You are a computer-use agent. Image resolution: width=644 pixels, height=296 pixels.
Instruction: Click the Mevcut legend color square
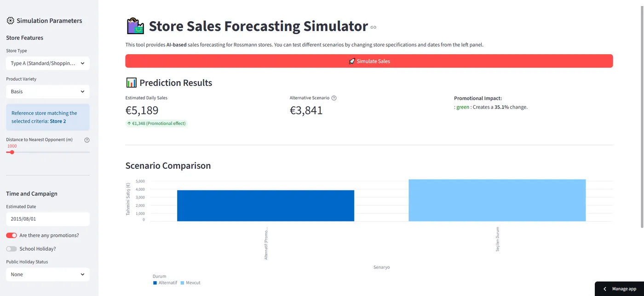[182, 283]
